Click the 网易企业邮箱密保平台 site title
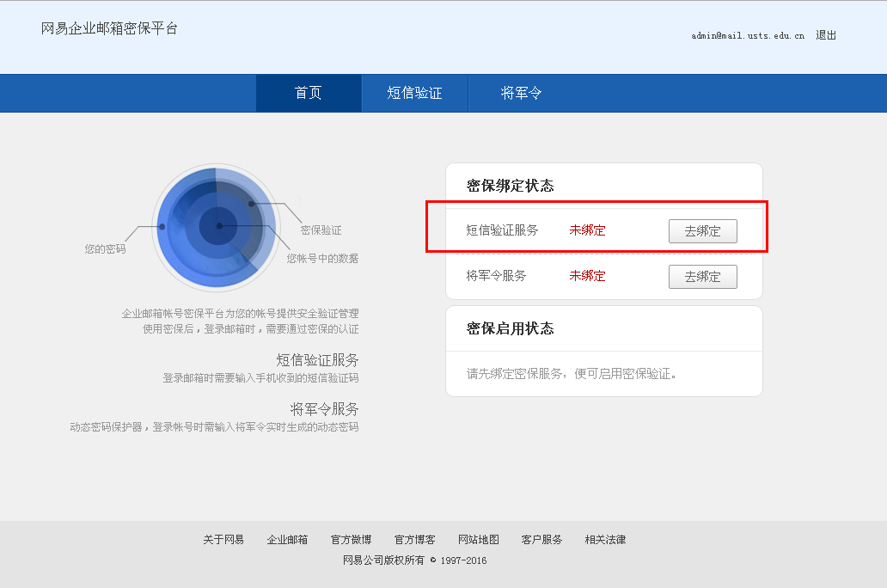 [x=110, y=28]
